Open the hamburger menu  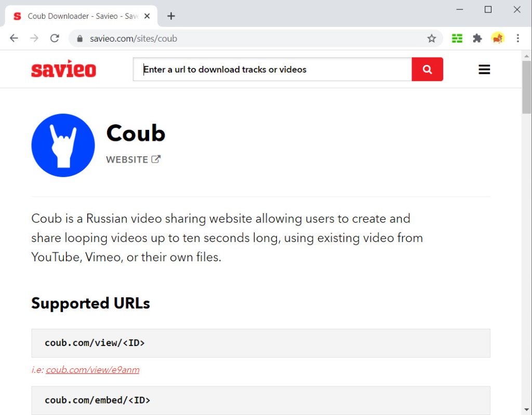click(484, 70)
